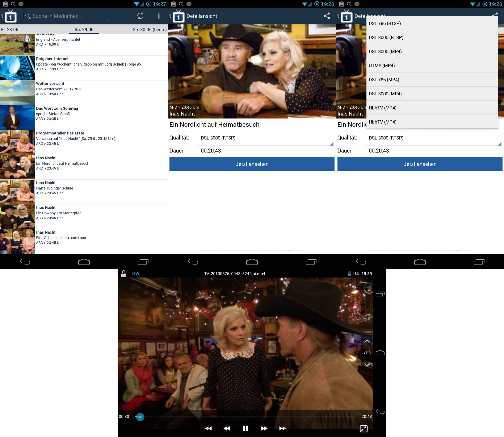The image size is (504, 437).
Task: Open Inas Nacht Eine Schauspielerin packt aus
Action: click(x=84, y=241)
